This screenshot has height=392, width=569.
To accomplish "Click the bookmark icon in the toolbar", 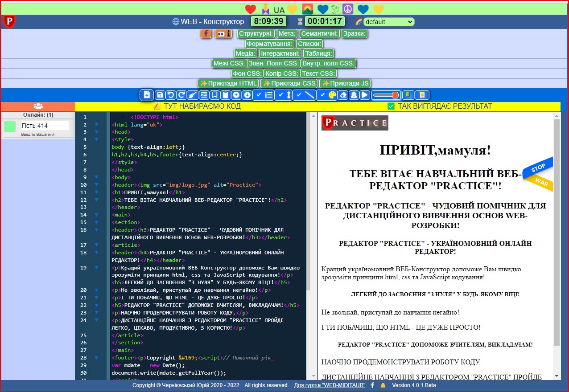I will 214,95.
